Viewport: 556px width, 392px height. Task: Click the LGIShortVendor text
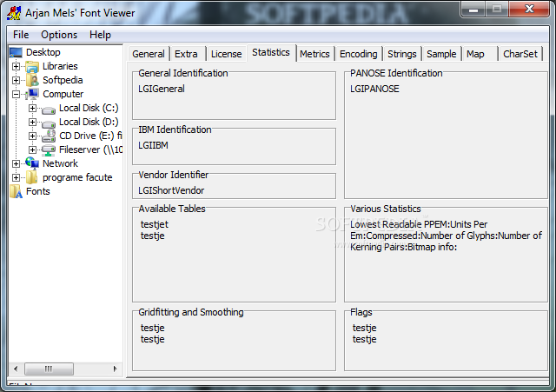(171, 190)
